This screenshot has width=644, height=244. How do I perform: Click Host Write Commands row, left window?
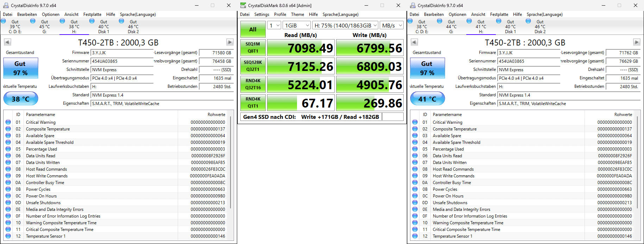[115, 176]
